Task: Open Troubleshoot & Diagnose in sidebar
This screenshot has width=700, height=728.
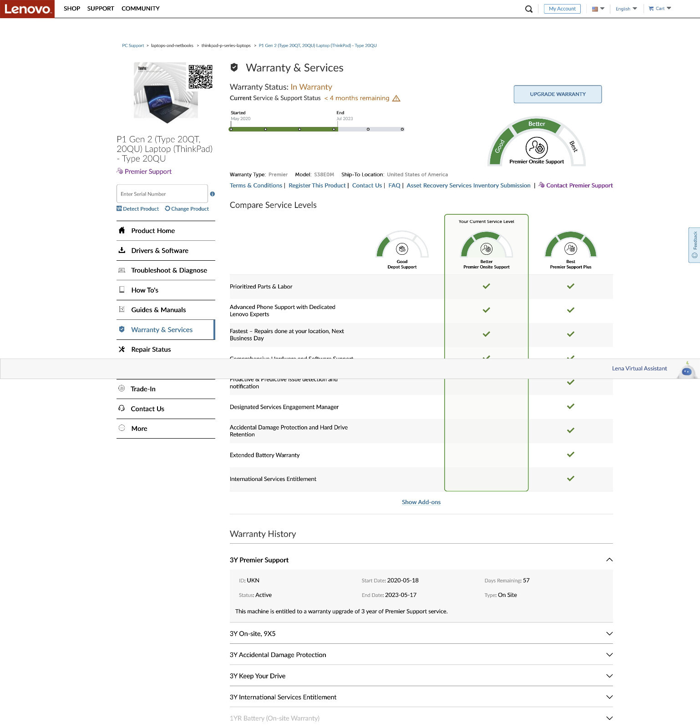Action: click(x=166, y=270)
